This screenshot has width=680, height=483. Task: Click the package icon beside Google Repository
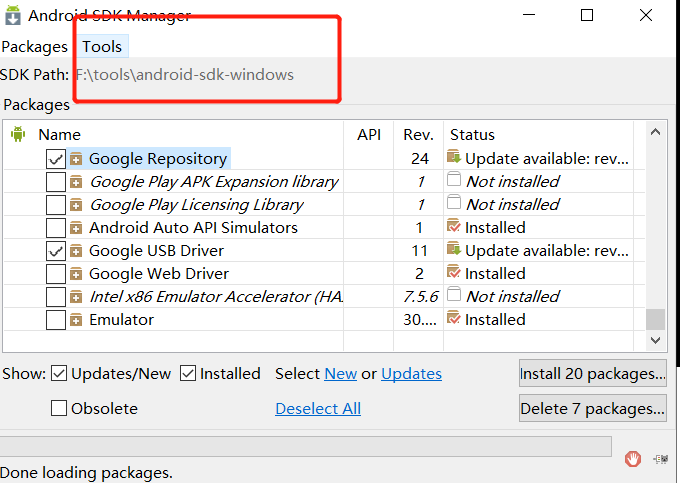point(76,159)
